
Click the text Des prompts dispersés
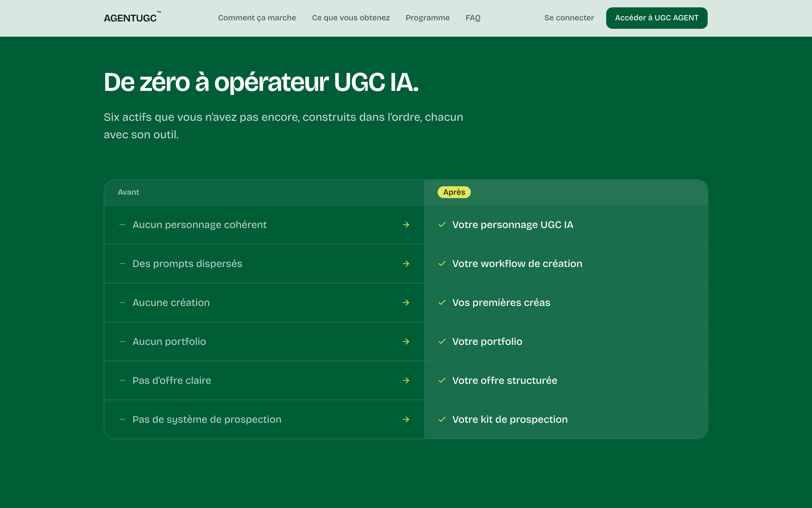[x=187, y=264]
